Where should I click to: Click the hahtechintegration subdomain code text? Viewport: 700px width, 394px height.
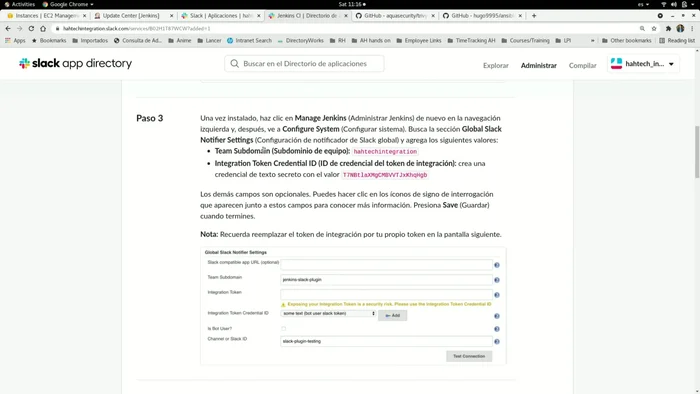tap(385, 152)
